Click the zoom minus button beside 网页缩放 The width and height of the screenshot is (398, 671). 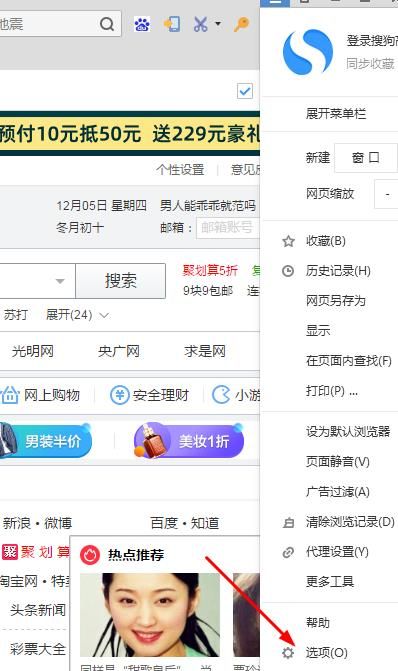pos(386,194)
